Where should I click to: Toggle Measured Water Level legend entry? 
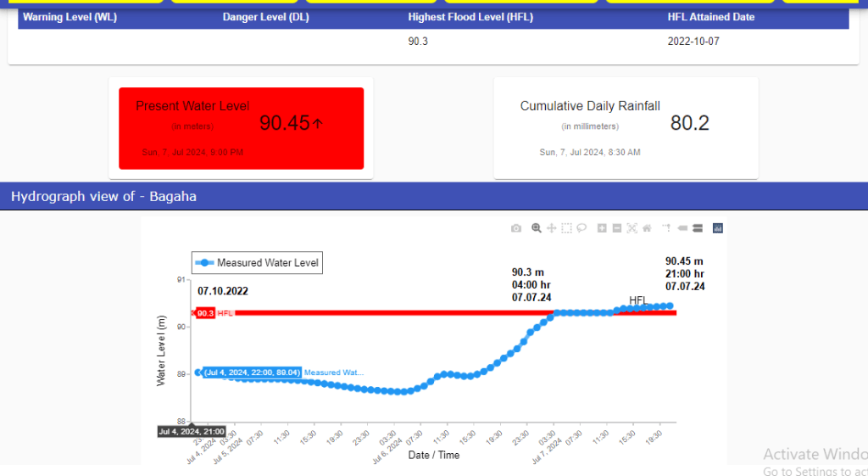click(x=259, y=263)
